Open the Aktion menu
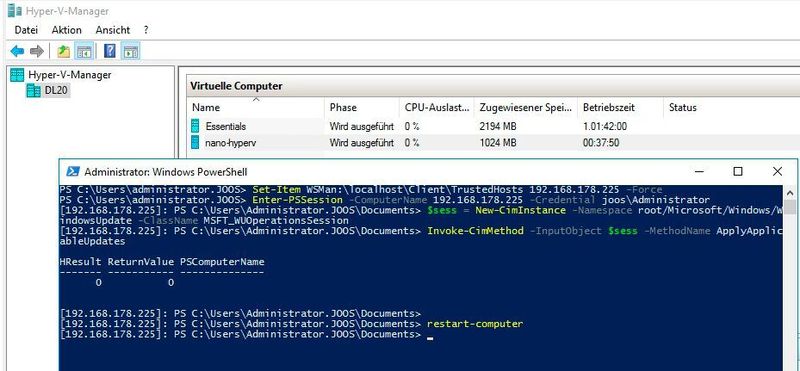The width and height of the screenshot is (800, 371). 66,30
